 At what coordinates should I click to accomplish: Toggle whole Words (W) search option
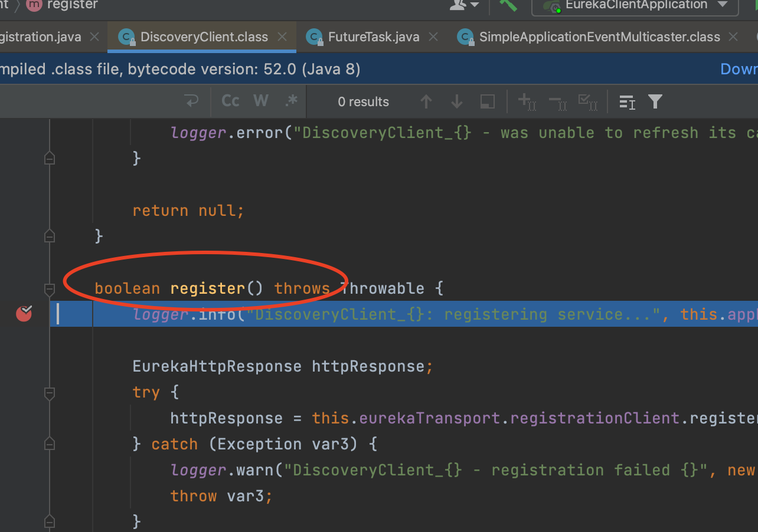[x=260, y=101]
